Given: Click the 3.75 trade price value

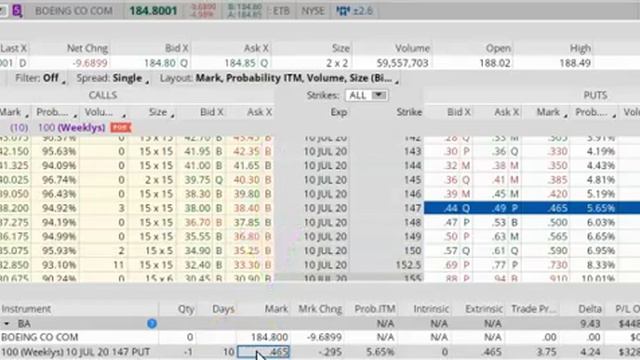Looking at the screenshot, I should coord(547,352).
